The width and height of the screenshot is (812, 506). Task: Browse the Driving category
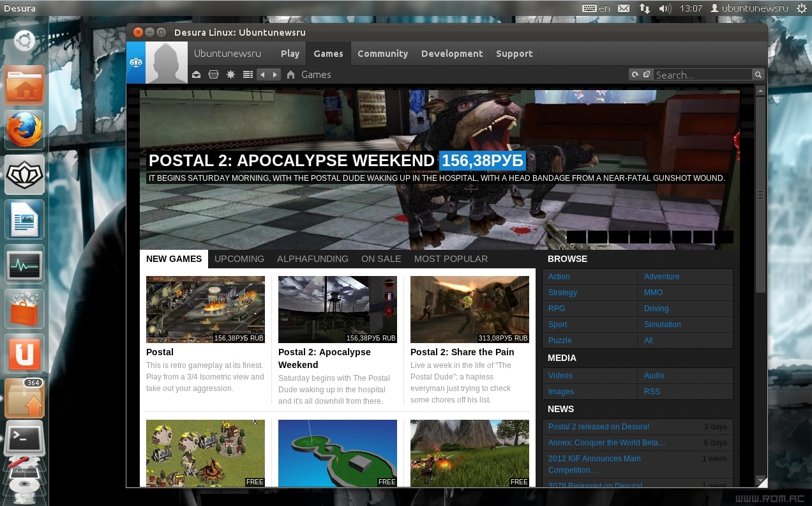click(656, 309)
